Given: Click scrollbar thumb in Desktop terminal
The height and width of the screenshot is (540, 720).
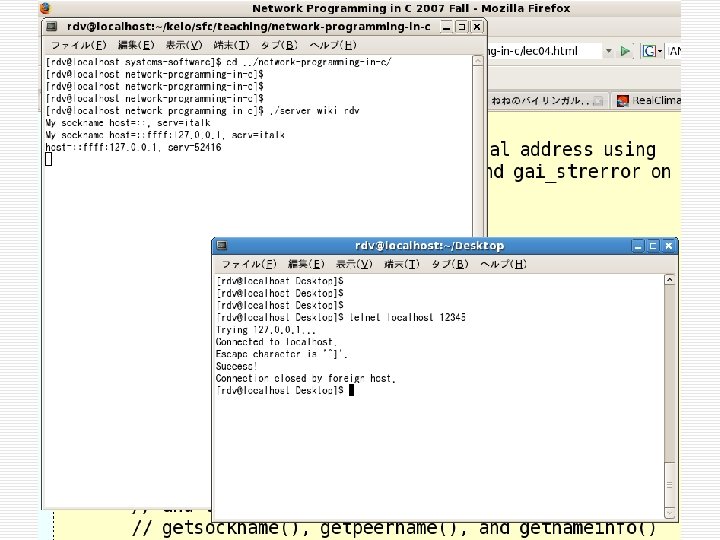Looking at the screenshot, I should point(669,484).
